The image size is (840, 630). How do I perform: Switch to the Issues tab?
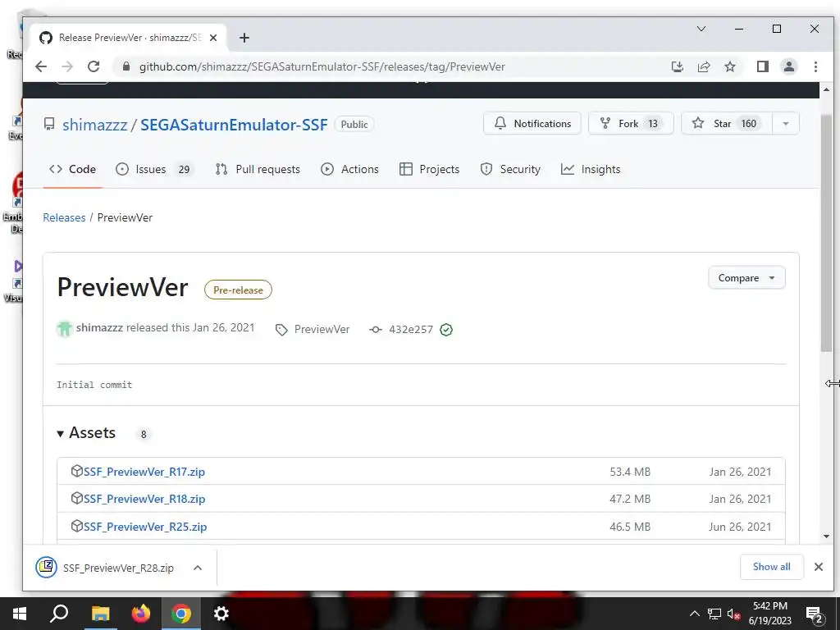tap(154, 169)
